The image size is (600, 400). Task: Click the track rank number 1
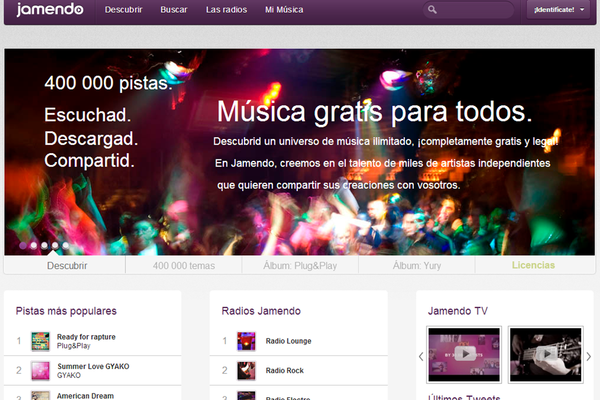[19, 341]
